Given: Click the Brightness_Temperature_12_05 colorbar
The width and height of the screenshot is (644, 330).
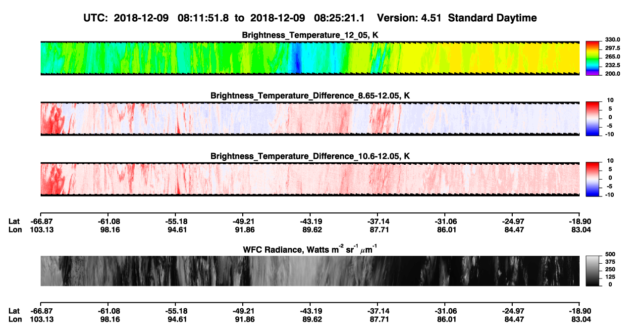Looking at the screenshot, I should coord(593,58).
